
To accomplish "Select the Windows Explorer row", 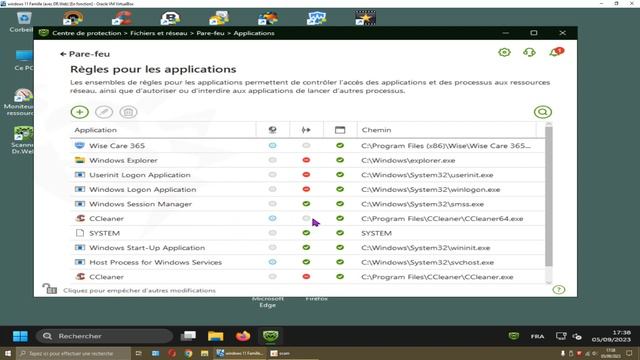I will [307, 160].
